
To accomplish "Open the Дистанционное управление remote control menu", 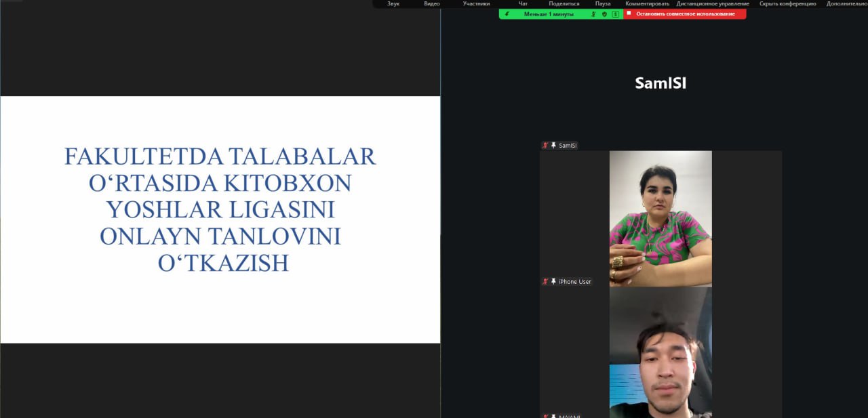I will click(x=713, y=4).
